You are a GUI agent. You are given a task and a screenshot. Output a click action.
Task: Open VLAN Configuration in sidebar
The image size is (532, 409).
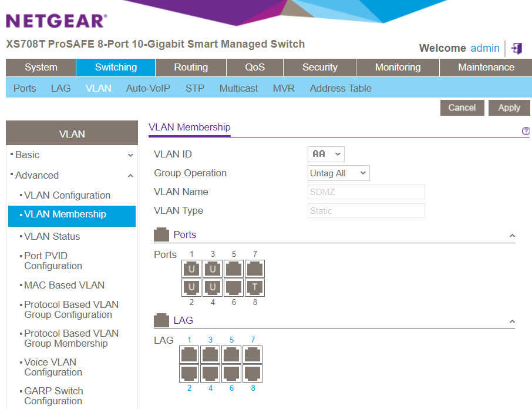click(67, 195)
